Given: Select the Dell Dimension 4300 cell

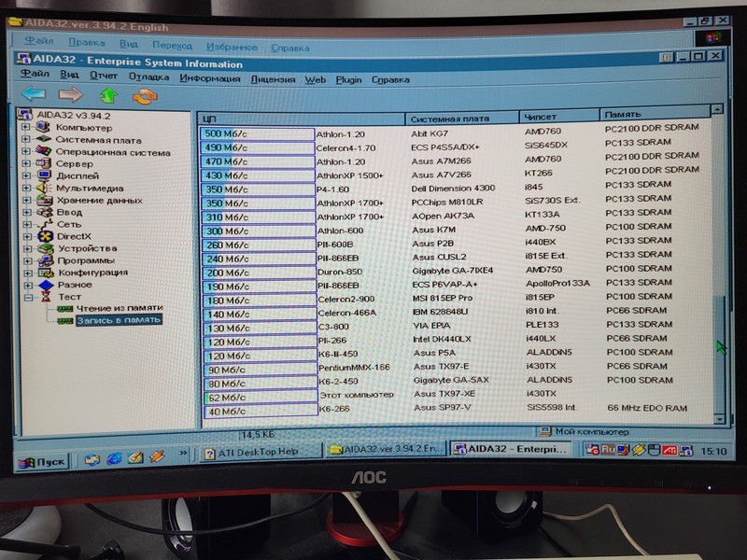Looking at the screenshot, I should [453, 189].
